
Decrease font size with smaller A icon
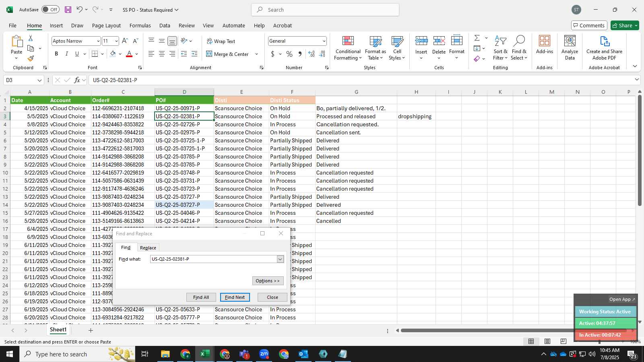pos(135,41)
